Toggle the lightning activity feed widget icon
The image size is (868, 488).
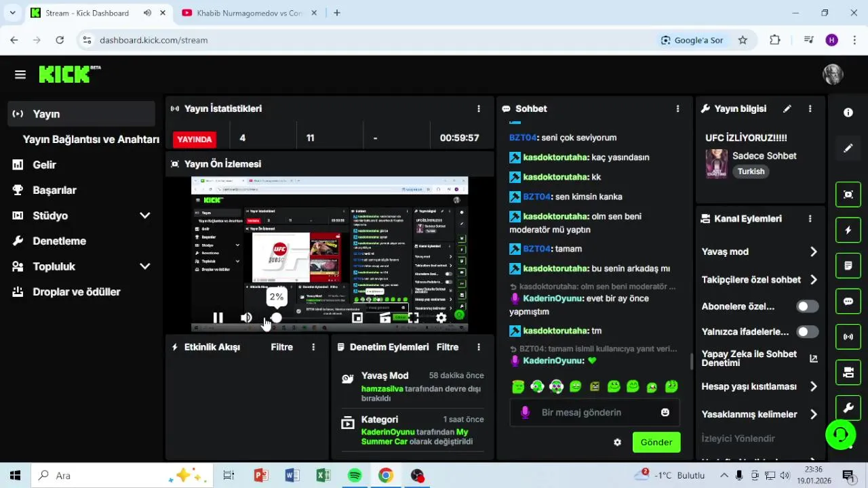848,230
